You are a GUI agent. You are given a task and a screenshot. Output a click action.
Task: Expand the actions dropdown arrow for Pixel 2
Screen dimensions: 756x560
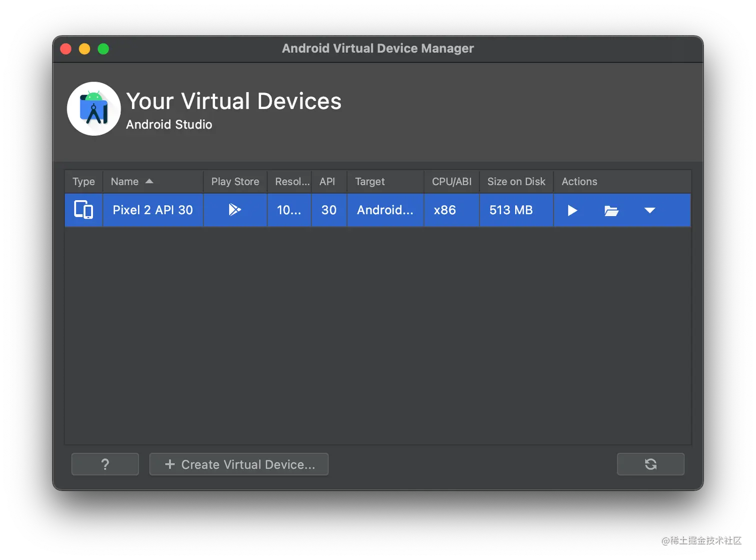649,210
